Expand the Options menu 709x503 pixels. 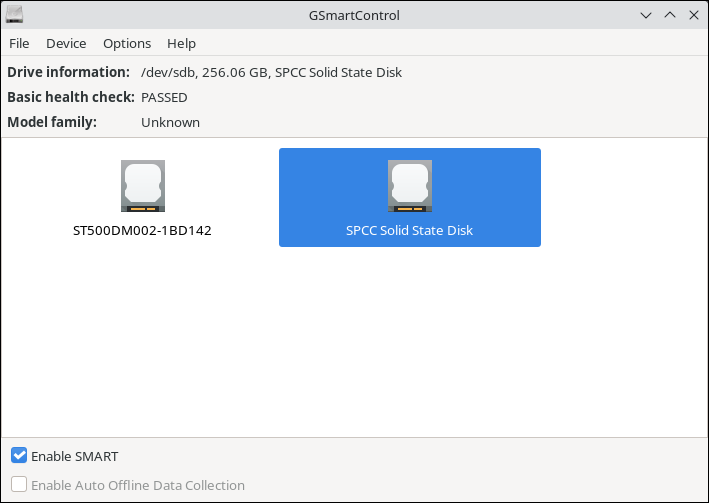click(x=127, y=43)
